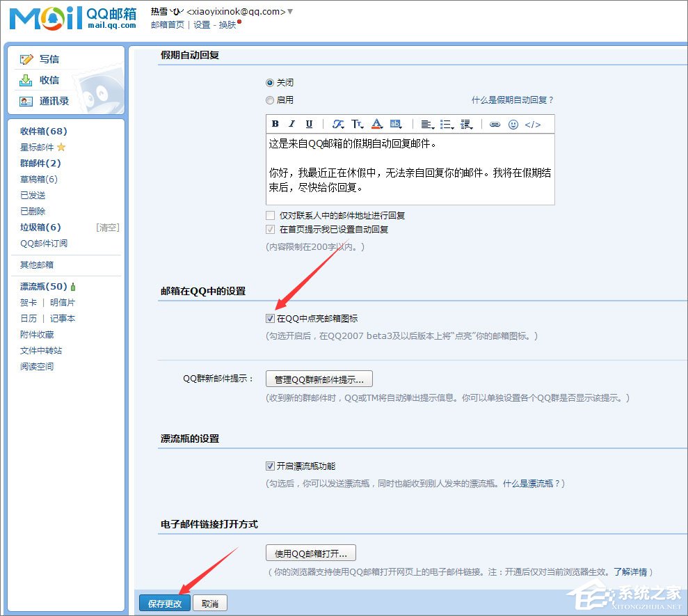
Task: Open the font color picker
Action: pos(376,124)
